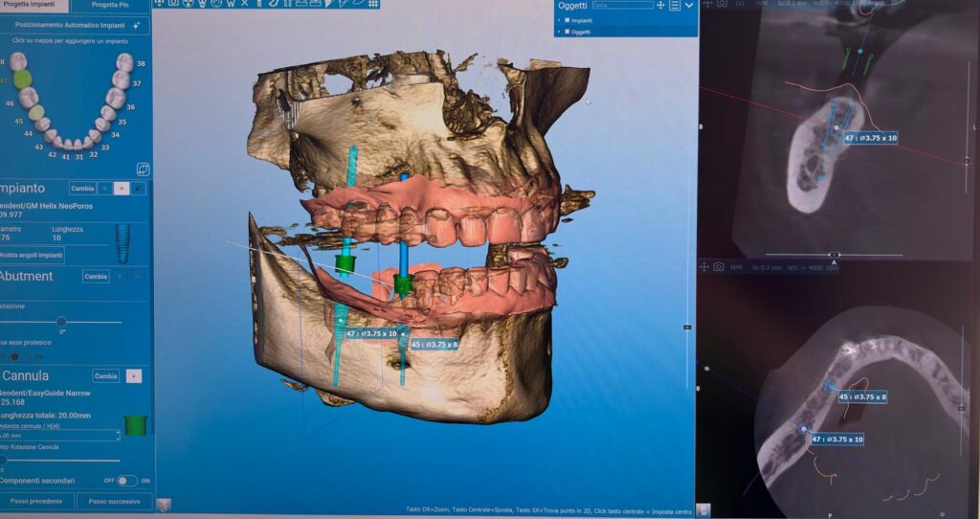Click the 3D view vertical slider handle

click(687, 327)
